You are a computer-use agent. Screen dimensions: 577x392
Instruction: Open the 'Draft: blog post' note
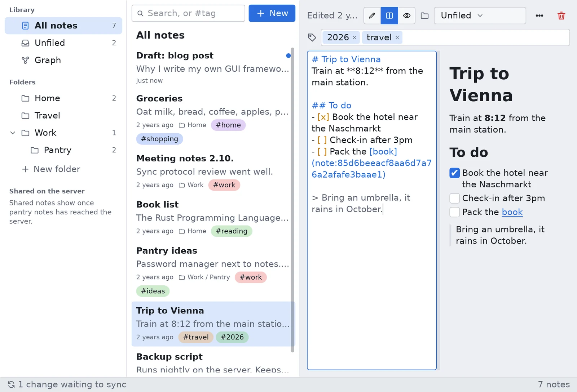click(x=213, y=67)
